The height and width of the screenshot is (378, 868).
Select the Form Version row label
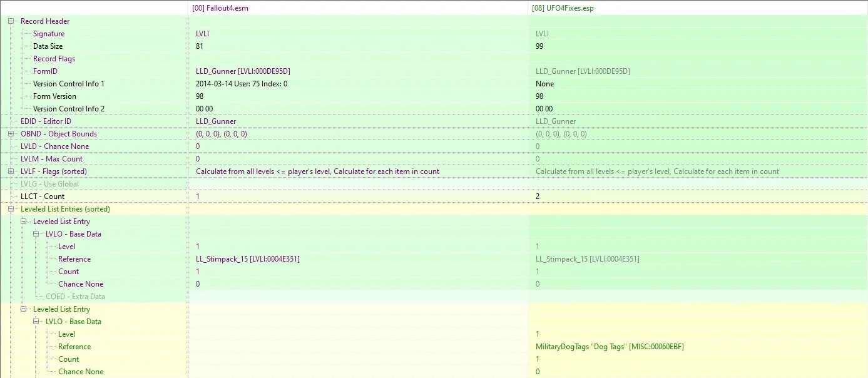coord(54,96)
